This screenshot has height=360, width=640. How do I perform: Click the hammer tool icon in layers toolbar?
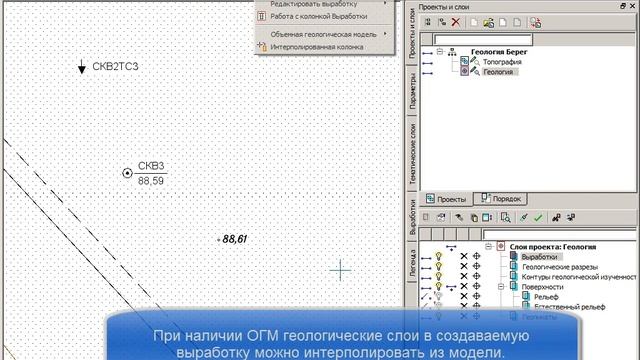[459, 218]
